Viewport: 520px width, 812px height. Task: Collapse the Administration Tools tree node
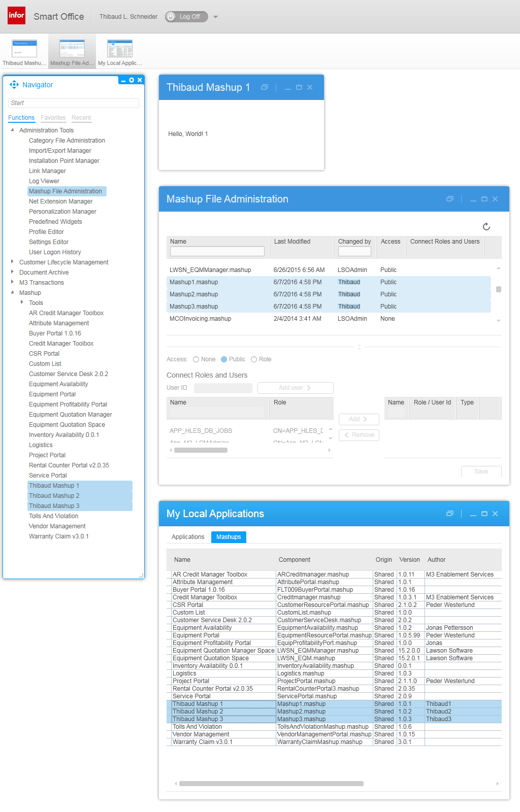[13, 130]
